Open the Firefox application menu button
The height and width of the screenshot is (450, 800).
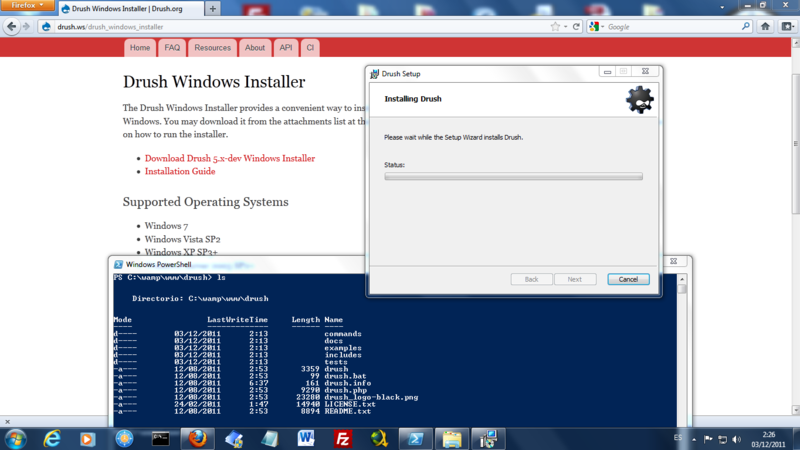coord(27,7)
